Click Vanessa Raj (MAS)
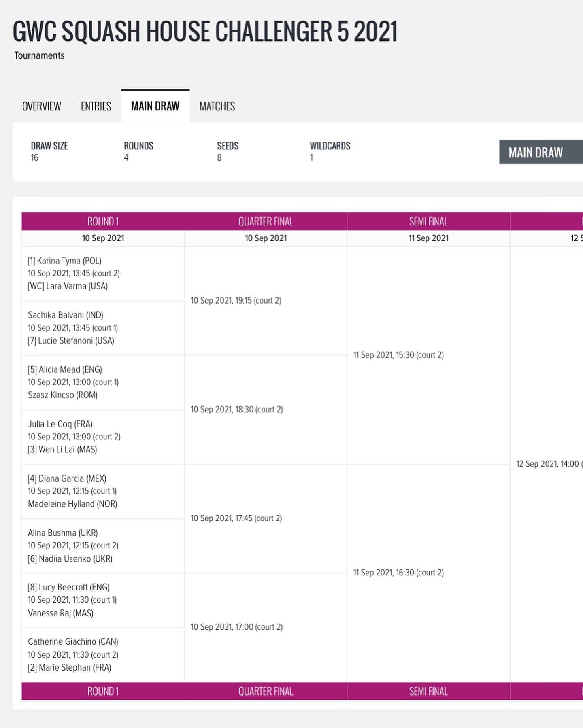583x728 pixels. pos(61,613)
